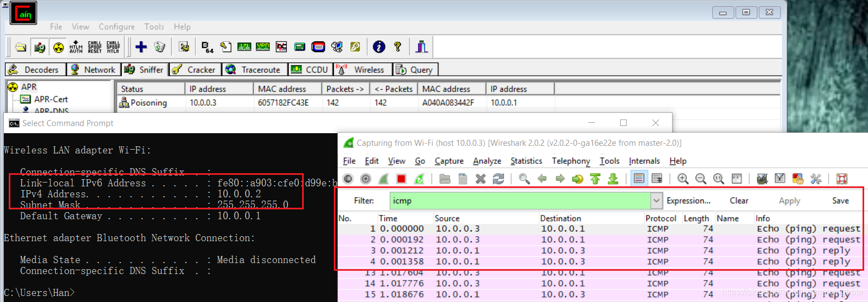Click Wireshark's Close file X icon

click(x=481, y=179)
